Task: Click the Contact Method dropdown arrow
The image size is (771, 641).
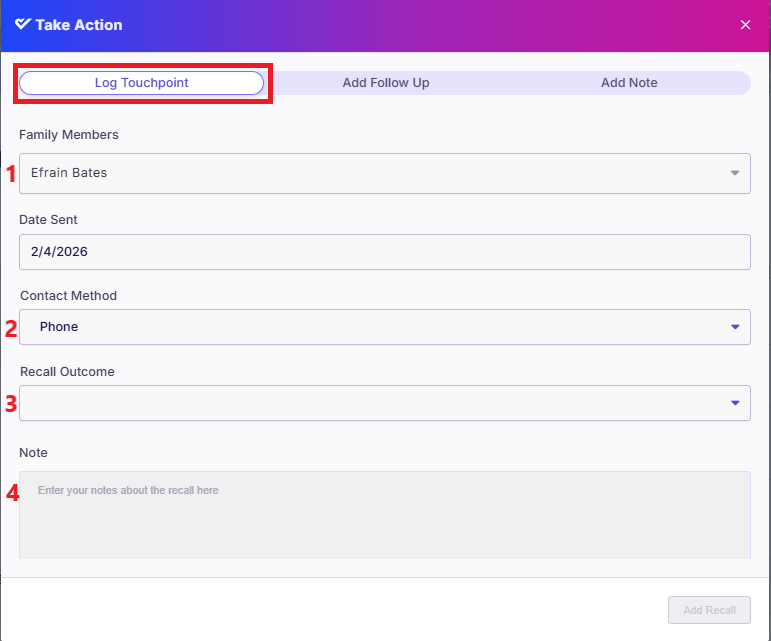Action: click(735, 327)
